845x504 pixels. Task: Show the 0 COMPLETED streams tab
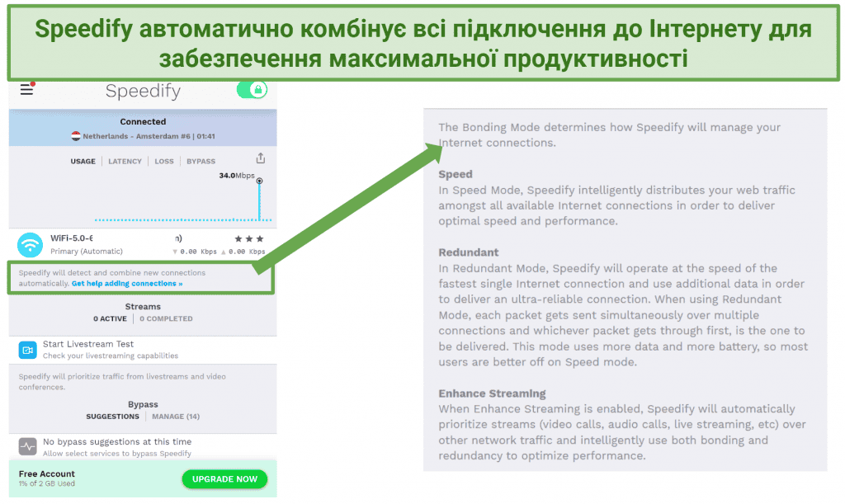(166, 318)
